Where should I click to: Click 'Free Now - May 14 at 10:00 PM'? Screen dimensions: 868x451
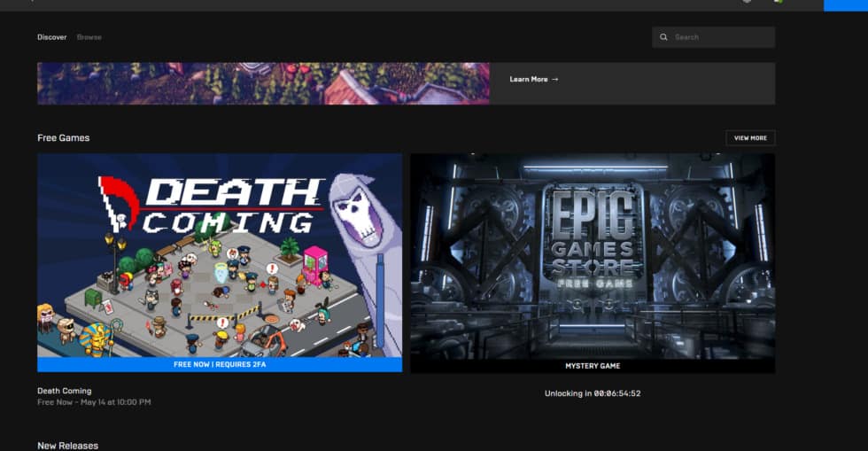(94, 402)
